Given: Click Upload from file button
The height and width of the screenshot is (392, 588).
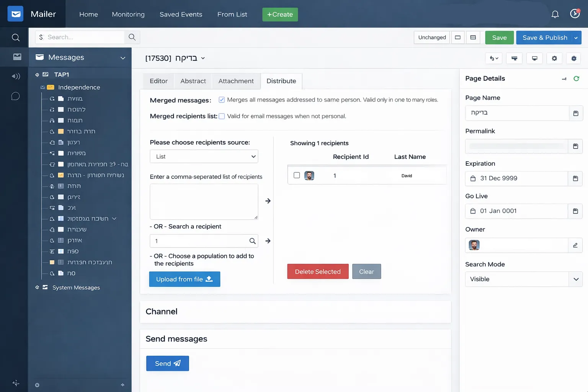Looking at the screenshot, I should pos(185,279).
